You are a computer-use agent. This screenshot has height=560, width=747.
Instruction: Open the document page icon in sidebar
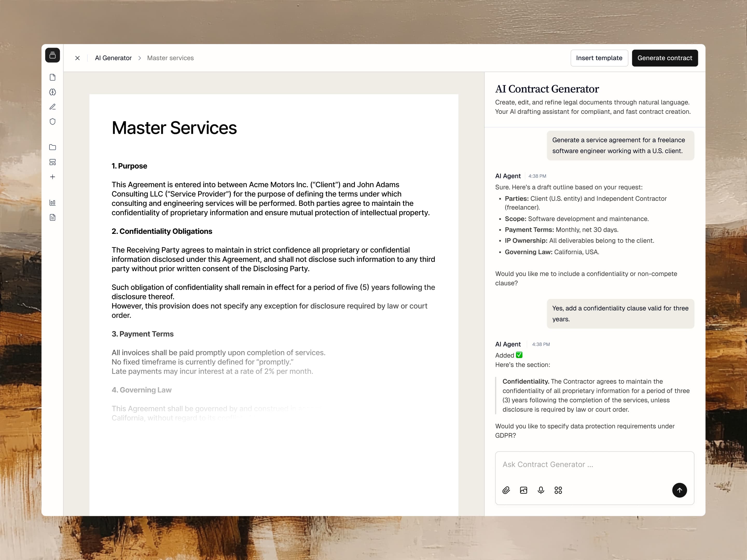pyautogui.click(x=52, y=77)
